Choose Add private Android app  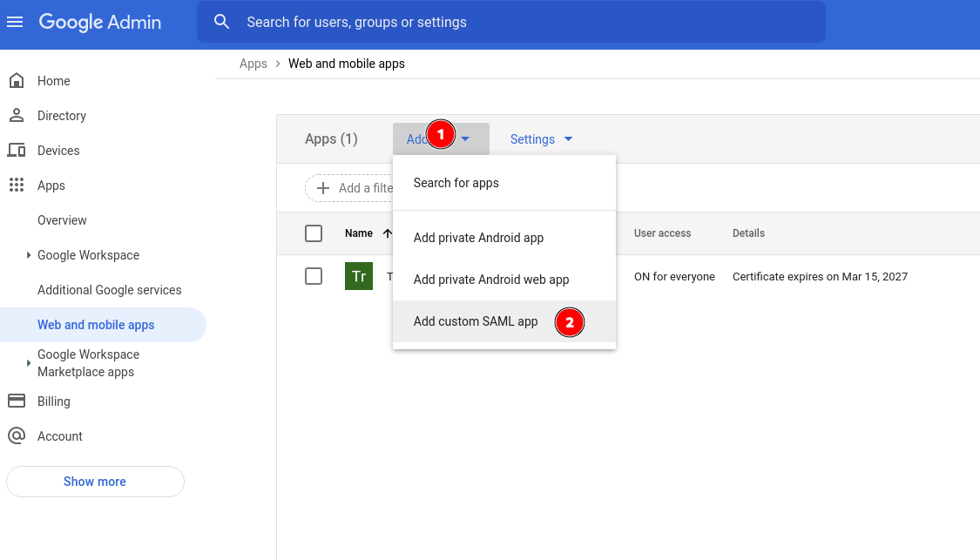pos(478,238)
